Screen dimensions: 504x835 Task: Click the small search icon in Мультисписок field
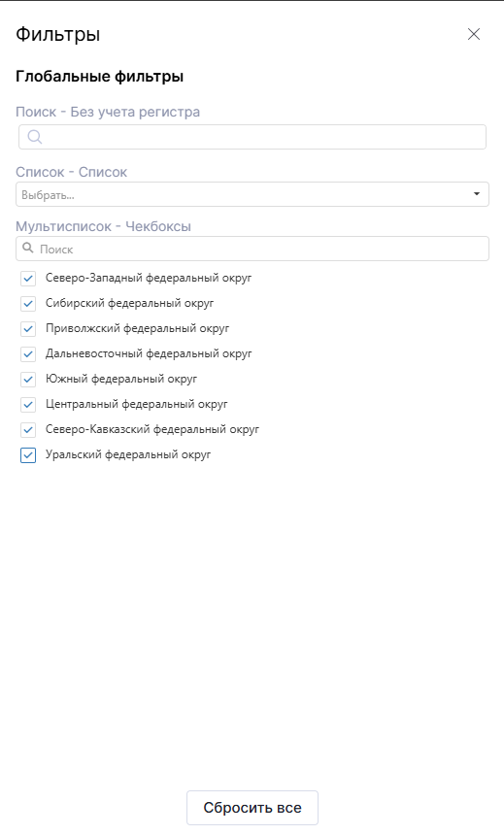click(28, 249)
